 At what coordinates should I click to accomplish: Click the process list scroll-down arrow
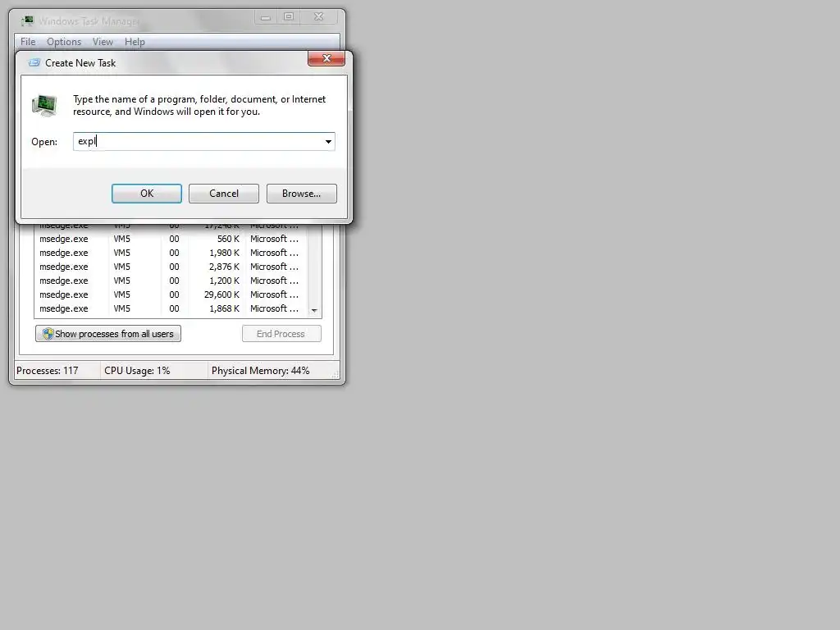pos(314,311)
